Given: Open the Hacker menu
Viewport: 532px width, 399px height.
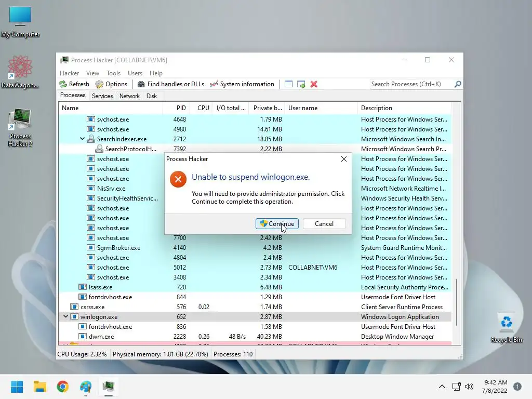Looking at the screenshot, I should click(x=69, y=73).
